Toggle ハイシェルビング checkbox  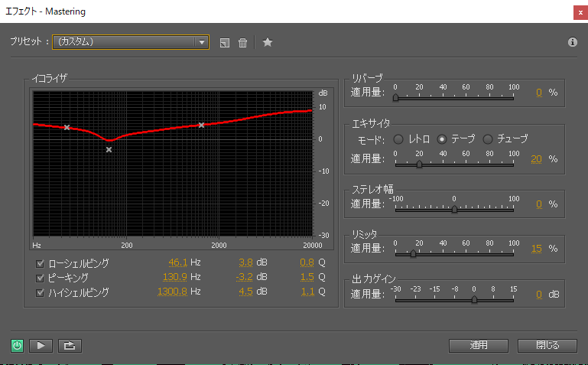click(x=40, y=292)
